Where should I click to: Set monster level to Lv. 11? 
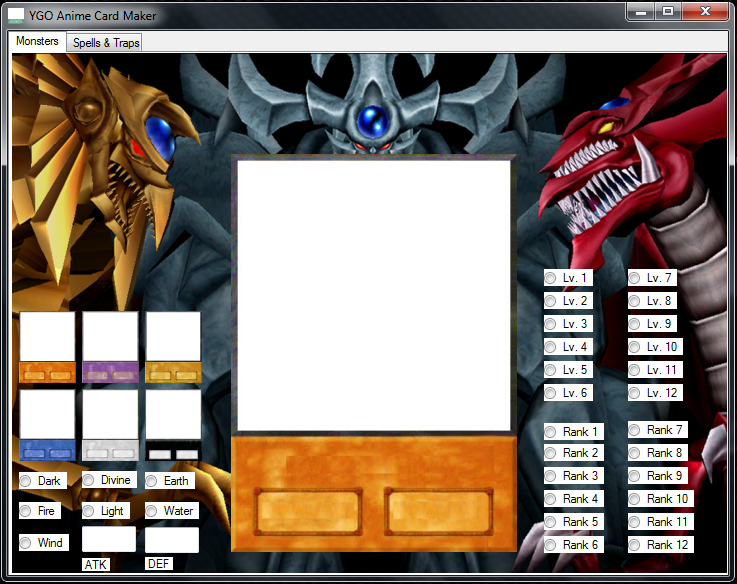coord(655,370)
